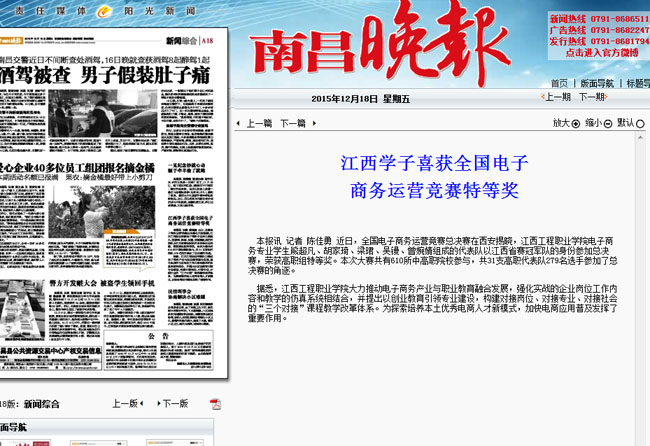
Task: Click the orange swirl logo in the header
Action: pos(104,12)
